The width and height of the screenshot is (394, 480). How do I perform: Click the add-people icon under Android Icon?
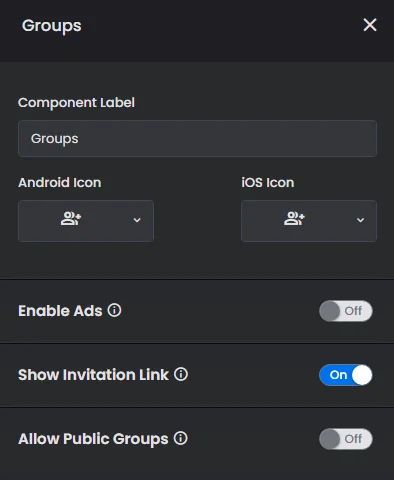pos(71,219)
